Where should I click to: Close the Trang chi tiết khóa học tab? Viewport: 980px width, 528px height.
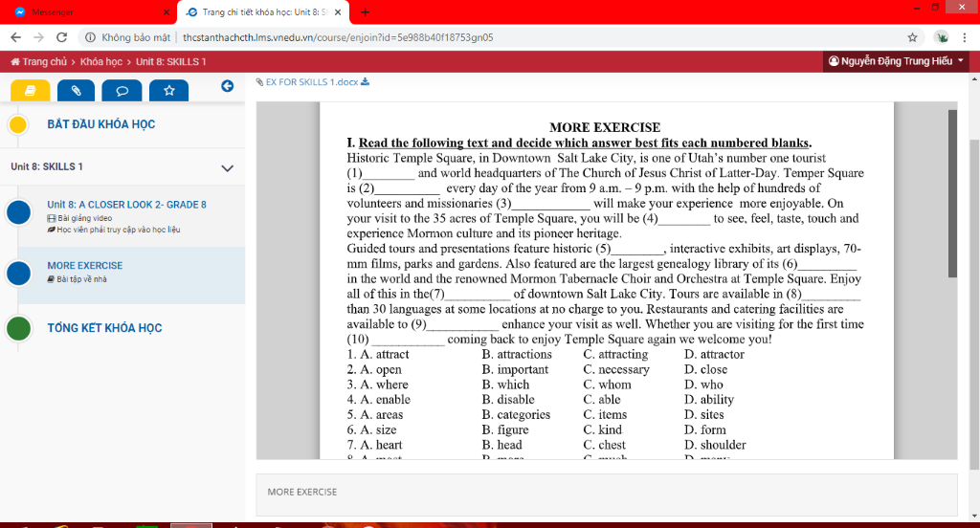[338, 11]
